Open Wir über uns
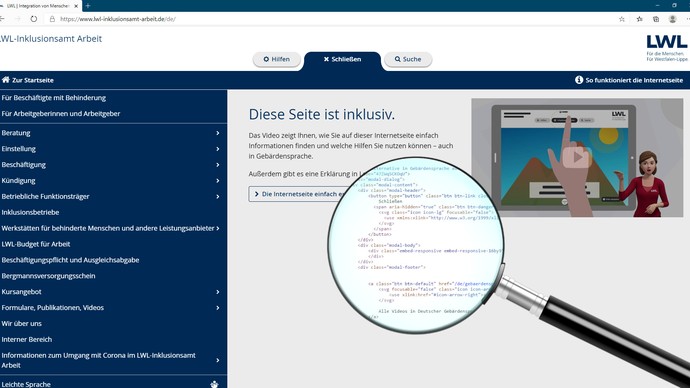690x388 pixels. (x=22, y=323)
